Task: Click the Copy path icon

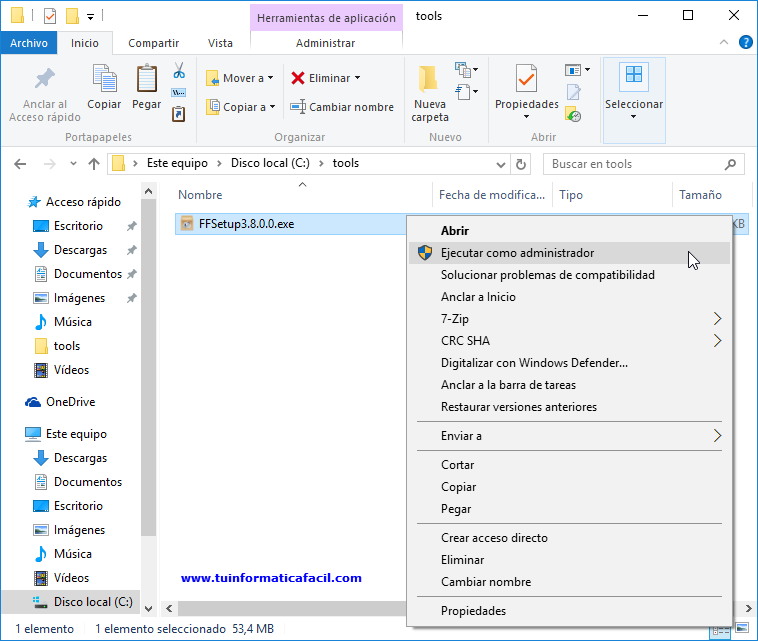Action: pyautogui.click(x=178, y=92)
